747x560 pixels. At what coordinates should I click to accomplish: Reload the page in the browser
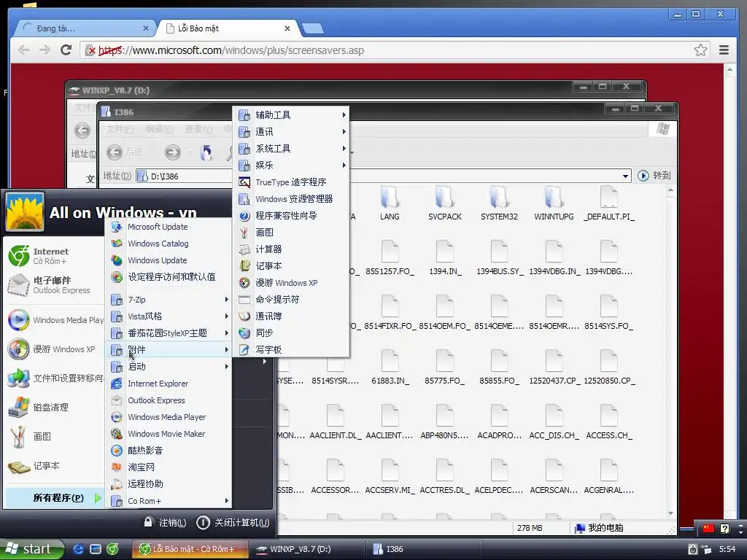click(x=66, y=50)
